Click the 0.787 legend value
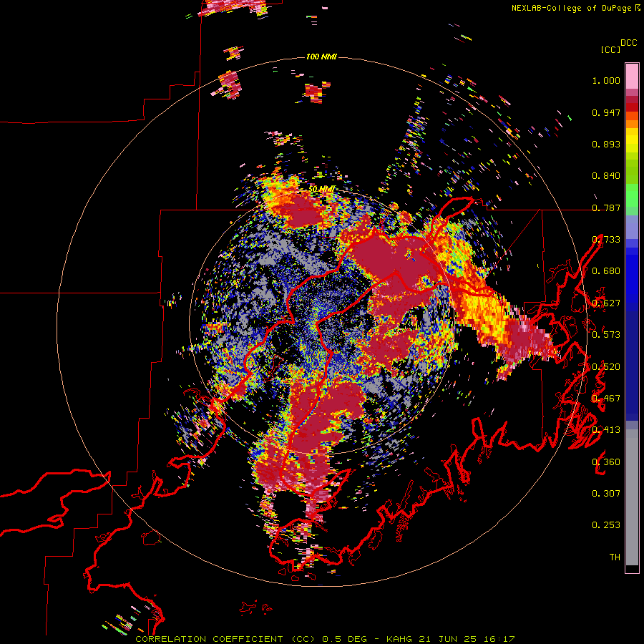 click(x=606, y=208)
